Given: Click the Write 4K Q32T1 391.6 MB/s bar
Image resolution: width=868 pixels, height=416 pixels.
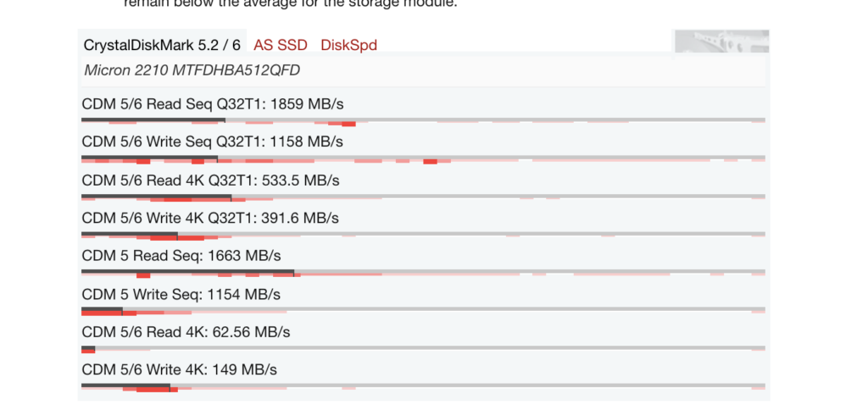Looking at the screenshot, I should pyautogui.click(x=424, y=236).
